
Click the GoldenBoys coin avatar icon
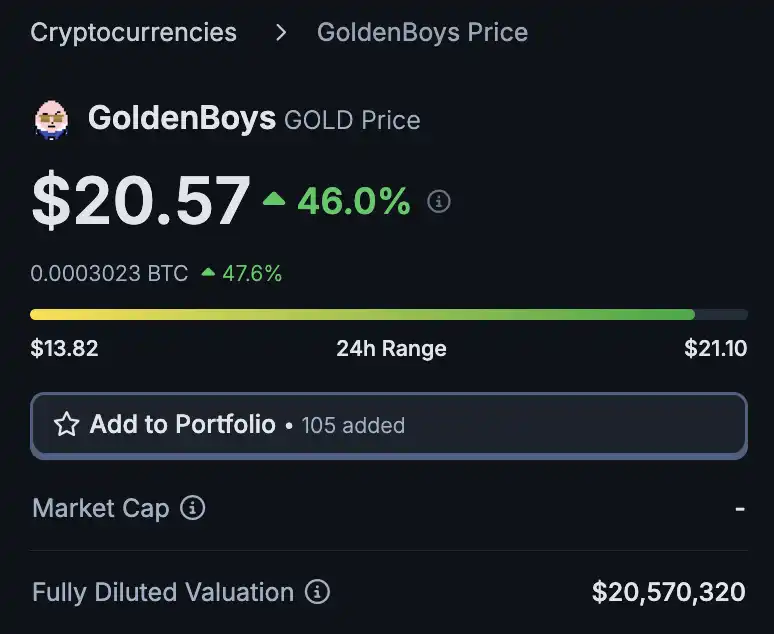[x=51, y=119]
